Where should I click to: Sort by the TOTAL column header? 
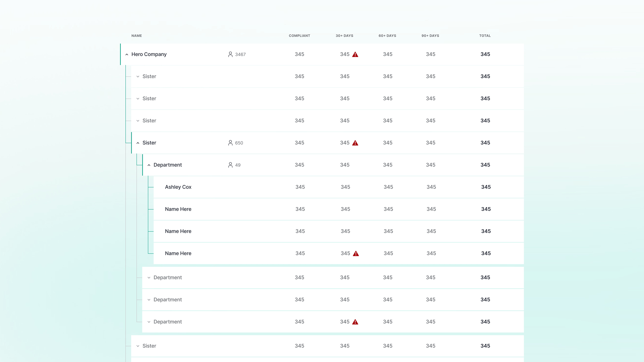pyautogui.click(x=485, y=36)
